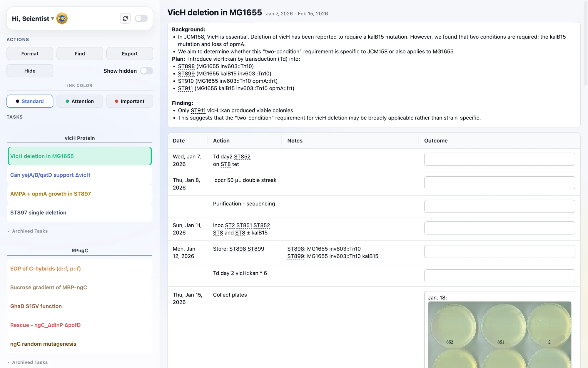Select Attention ink color

80,101
